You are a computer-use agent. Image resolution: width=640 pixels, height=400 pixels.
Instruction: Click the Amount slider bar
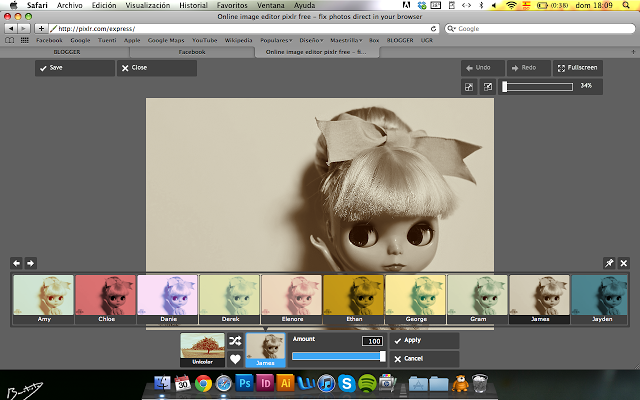[338, 356]
